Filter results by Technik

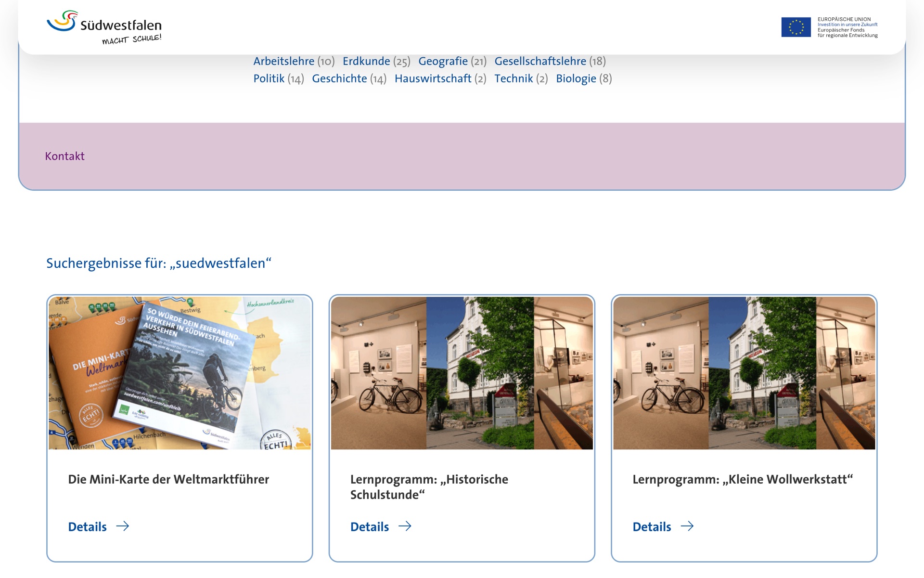(x=513, y=79)
